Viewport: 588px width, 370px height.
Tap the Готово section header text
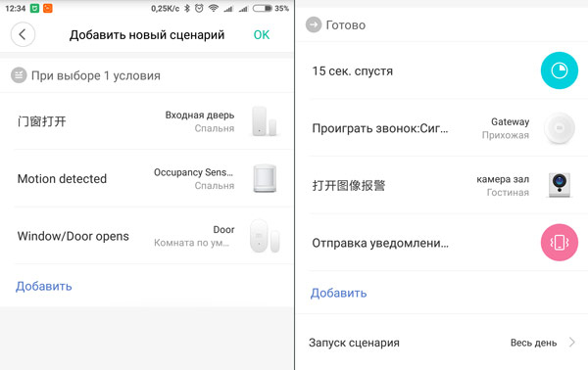[345, 25]
